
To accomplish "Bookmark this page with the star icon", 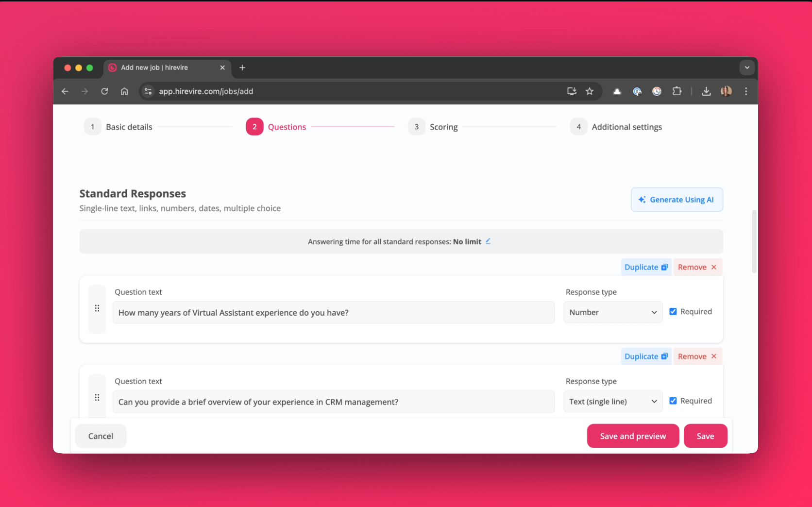I will coord(590,91).
